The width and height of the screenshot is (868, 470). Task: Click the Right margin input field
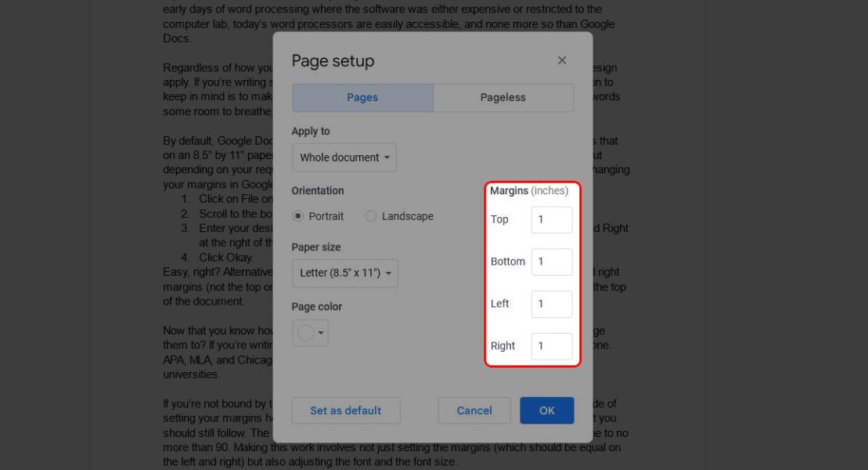point(552,346)
